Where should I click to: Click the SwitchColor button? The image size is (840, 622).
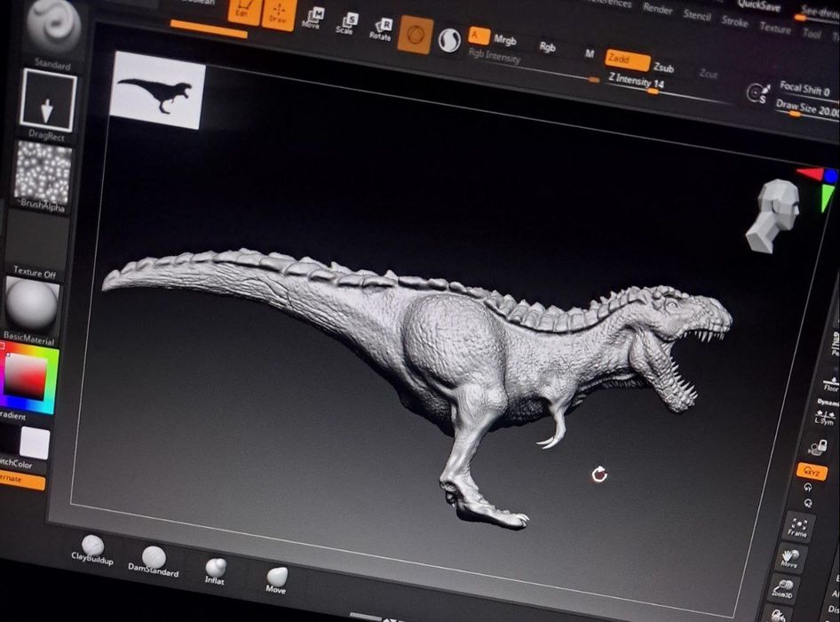tap(16, 463)
